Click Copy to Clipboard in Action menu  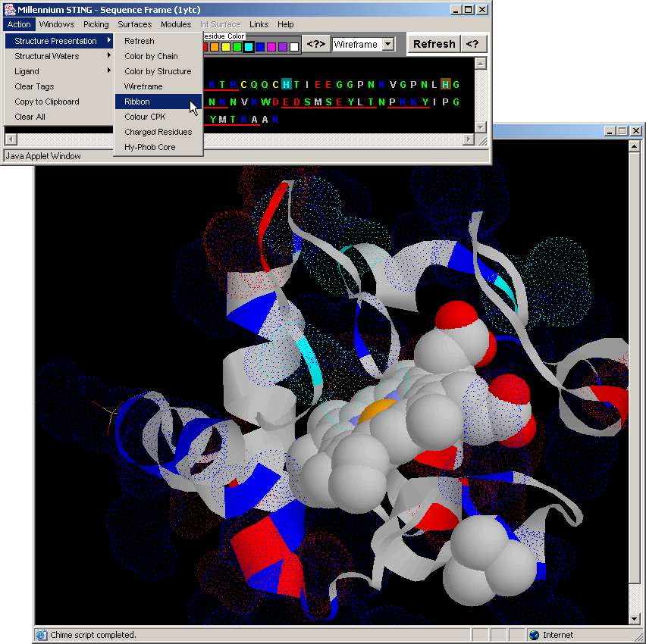47,102
